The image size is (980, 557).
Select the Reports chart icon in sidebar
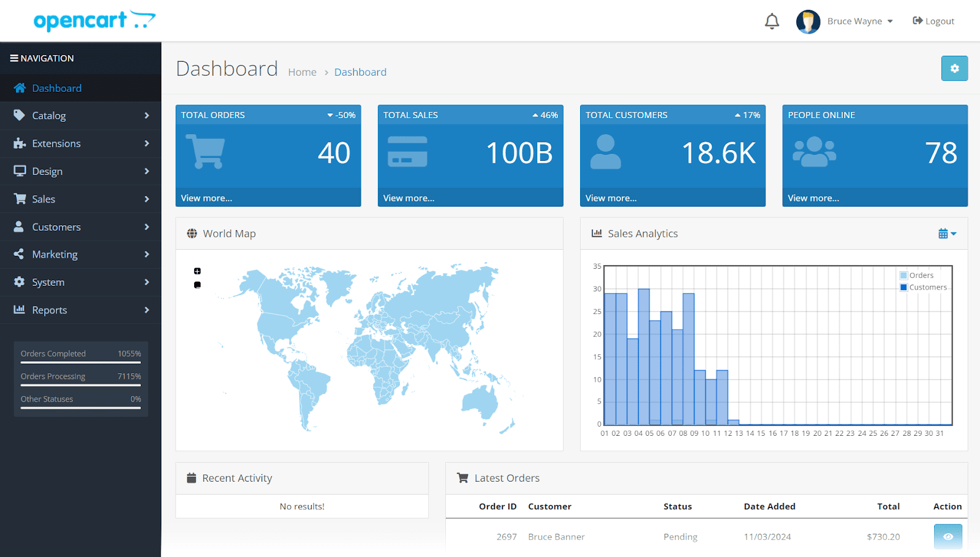click(x=19, y=310)
